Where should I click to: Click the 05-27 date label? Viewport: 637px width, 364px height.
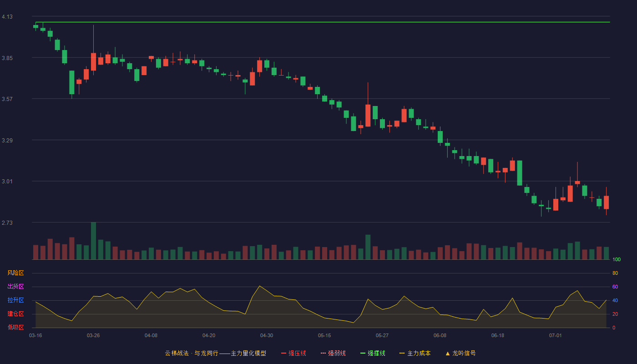coord(382,335)
